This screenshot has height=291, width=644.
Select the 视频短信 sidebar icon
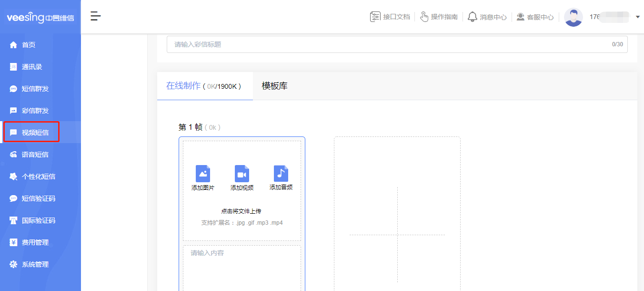13,132
